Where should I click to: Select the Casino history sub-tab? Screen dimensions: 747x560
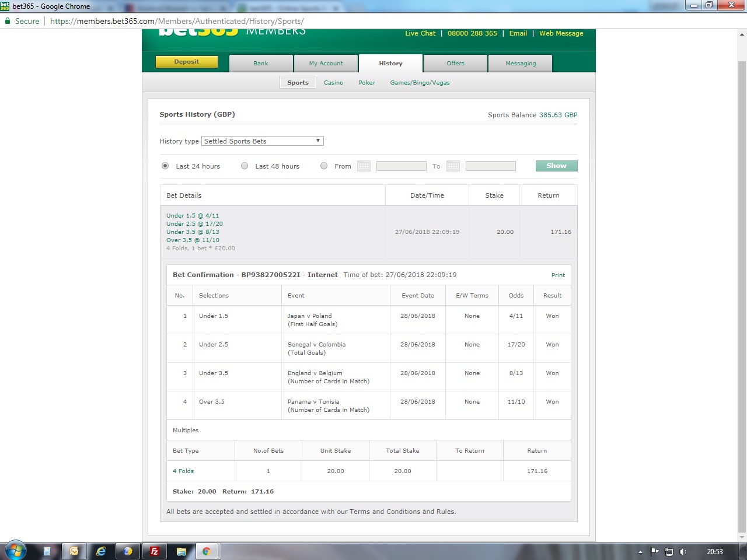point(333,83)
